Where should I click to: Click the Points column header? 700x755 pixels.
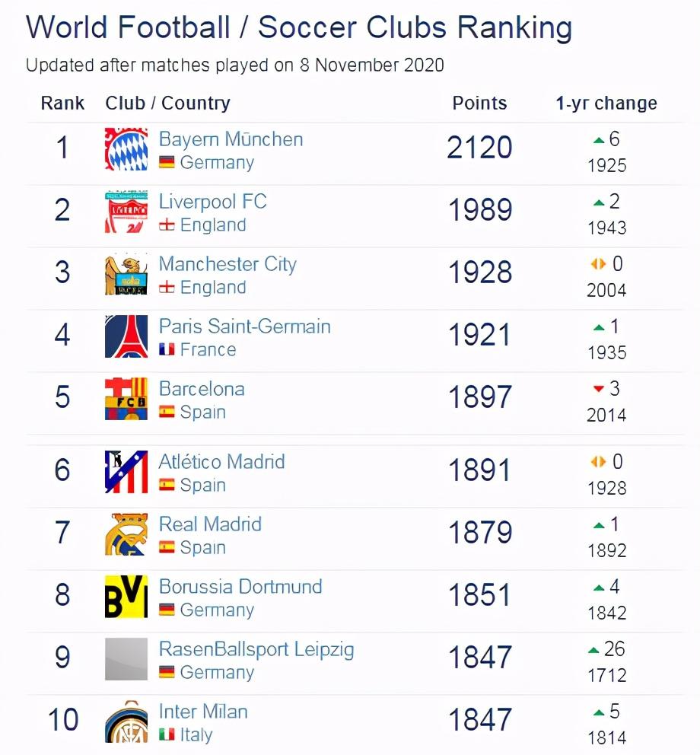tap(479, 104)
